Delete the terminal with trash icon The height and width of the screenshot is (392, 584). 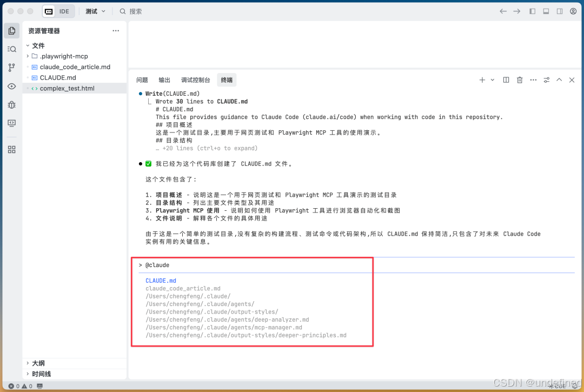coord(520,80)
